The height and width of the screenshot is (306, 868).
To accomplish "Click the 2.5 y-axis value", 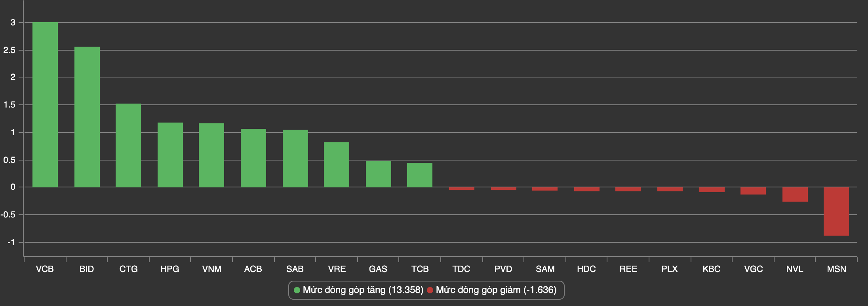I will point(9,50).
